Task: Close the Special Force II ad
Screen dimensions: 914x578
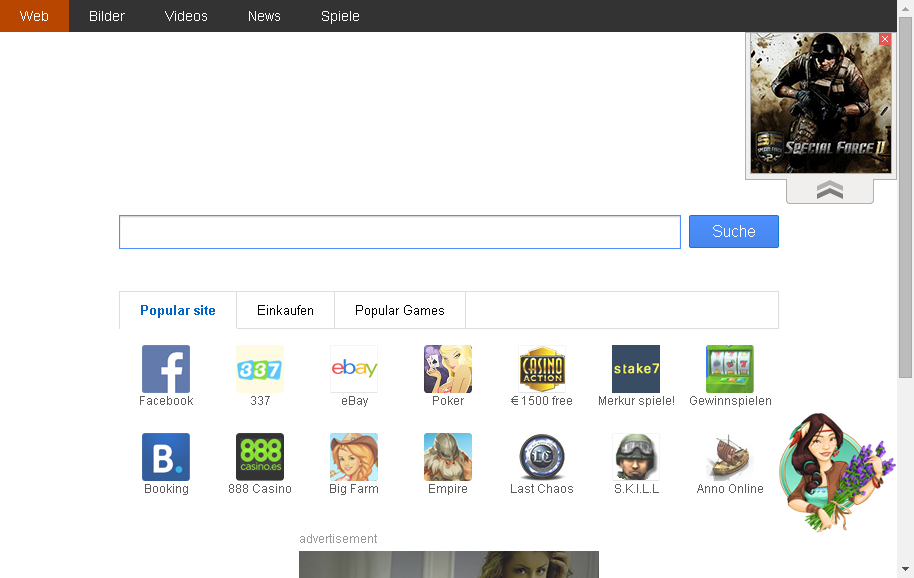Action: [x=885, y=39]
